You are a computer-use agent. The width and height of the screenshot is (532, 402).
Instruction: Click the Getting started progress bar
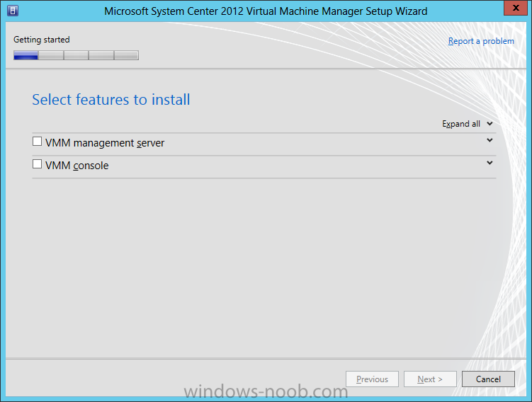click(76, 55)
